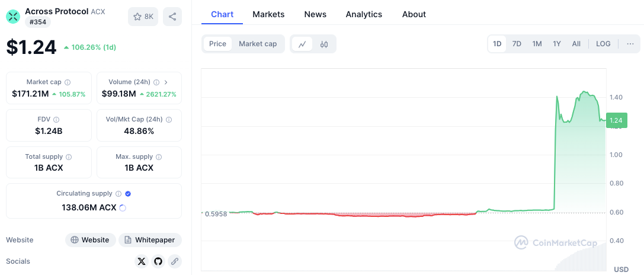This screenshot has height=275, width=644.
Task: Open the X (Twitter) social link
Action: tap(141, 261)
